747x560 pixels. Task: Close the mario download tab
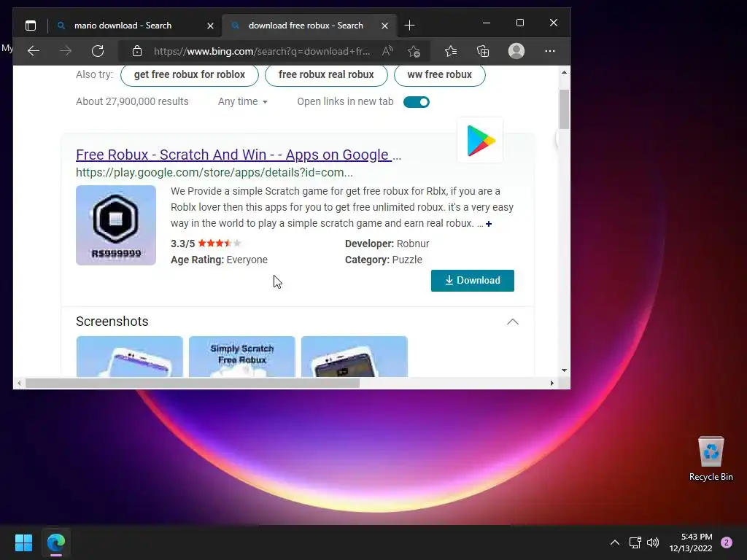pyautogui.click(x=210, y=26)
